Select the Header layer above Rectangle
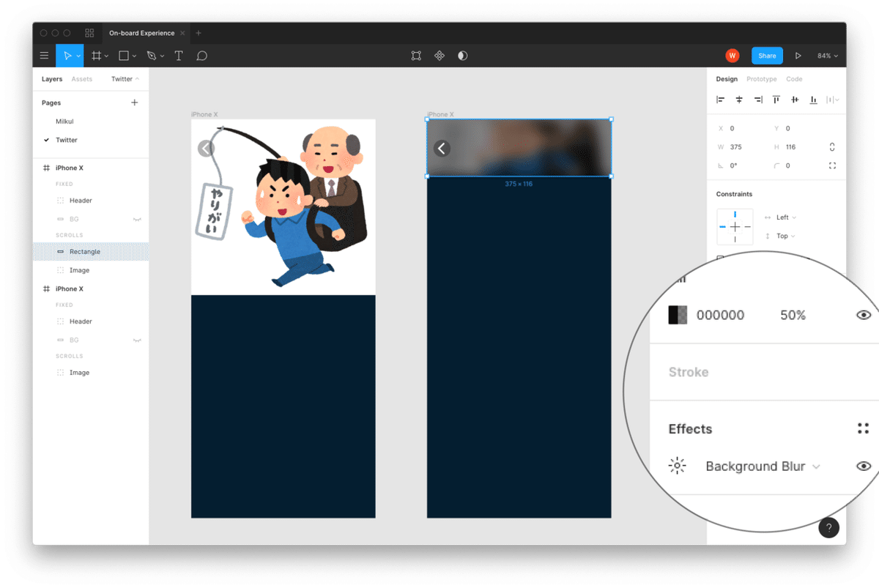The image size is (879, 588). pos(91,201)
